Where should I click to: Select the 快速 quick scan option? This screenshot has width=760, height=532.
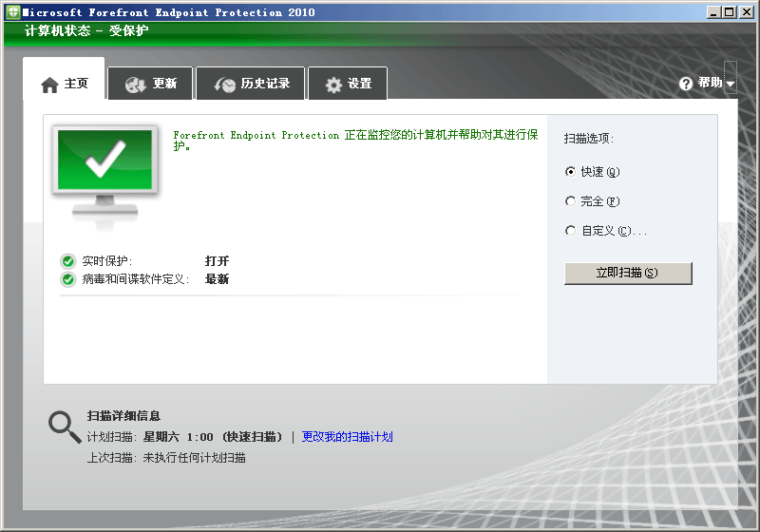pos(570,172)
